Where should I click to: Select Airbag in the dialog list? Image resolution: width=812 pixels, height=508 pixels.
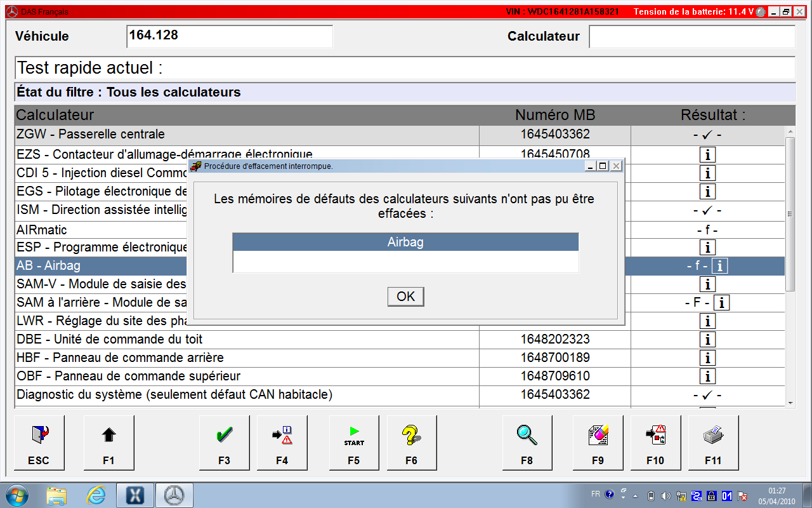click(406, 242)
